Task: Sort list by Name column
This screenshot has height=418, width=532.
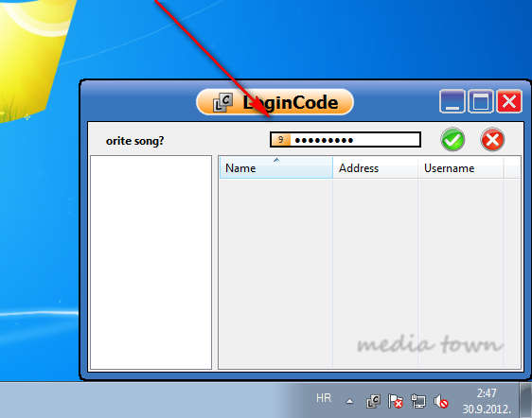Action: click(x=276, y=167)
